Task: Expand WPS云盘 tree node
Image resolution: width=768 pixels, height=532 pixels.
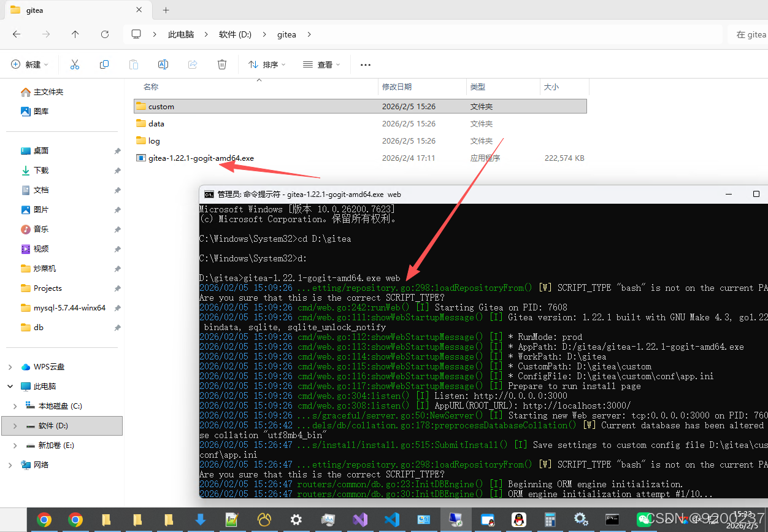Action: [x=10, y=366]
